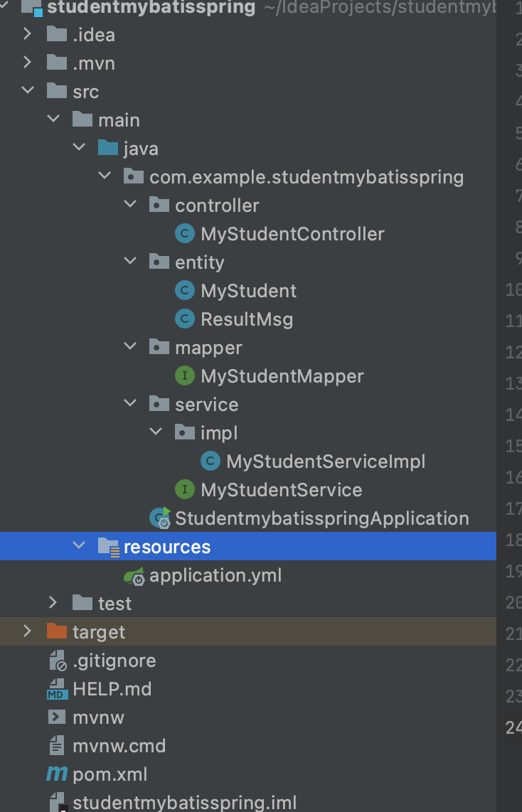Click MyStudentMapper interface icon
Screen dimensions: 522x812
(x=185, y=376)
